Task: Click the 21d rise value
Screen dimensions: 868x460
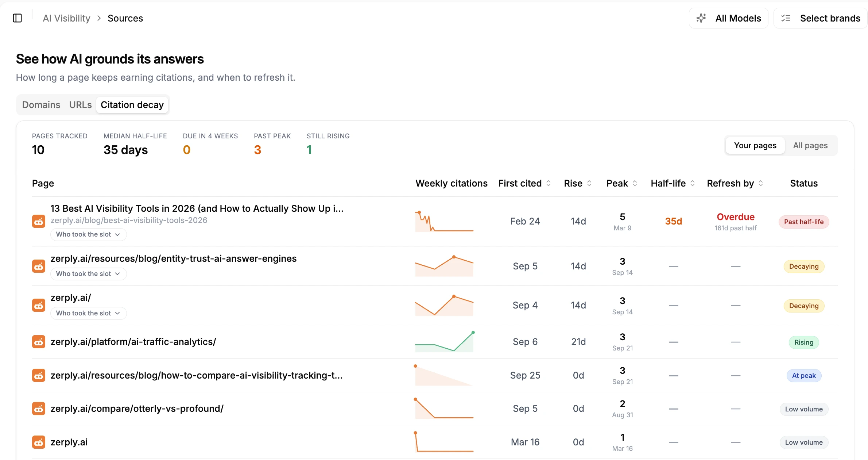Action: coord(578,342)
